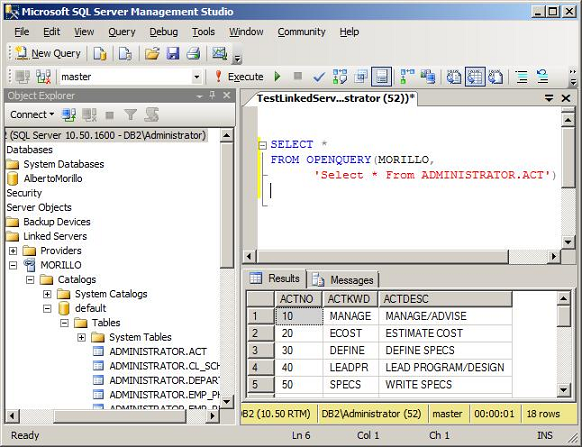Toggle IntelliSense Enabled icon
582x447 pixels.
[381, 77]
